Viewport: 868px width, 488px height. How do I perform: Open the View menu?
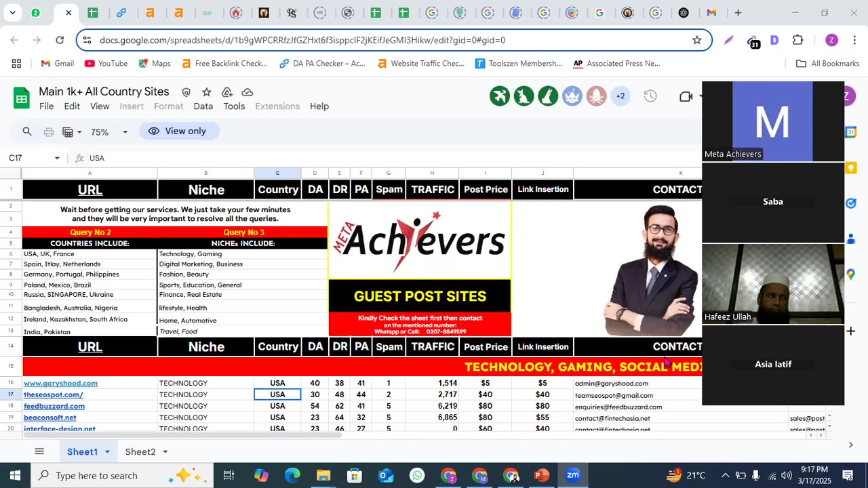click(x=100, y=106)
